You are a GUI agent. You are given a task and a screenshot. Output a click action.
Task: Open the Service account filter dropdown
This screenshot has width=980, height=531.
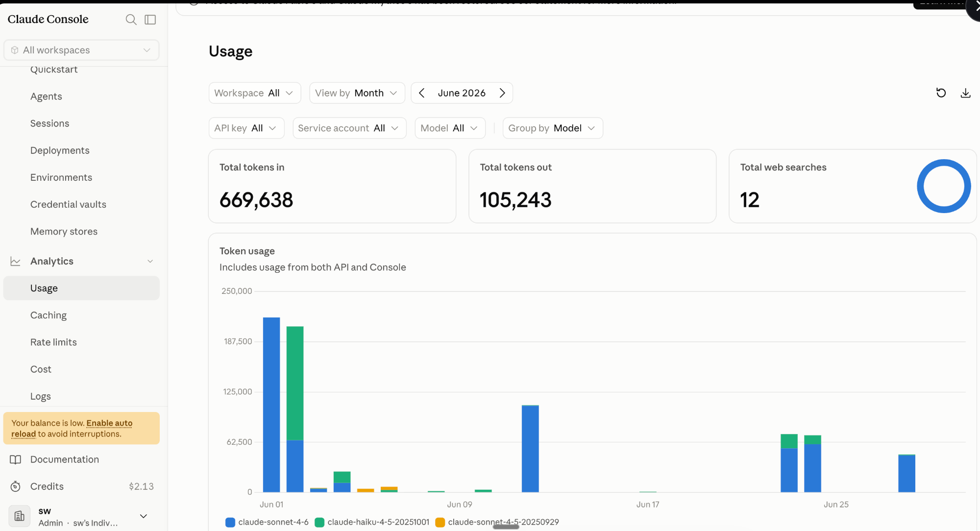349,128
